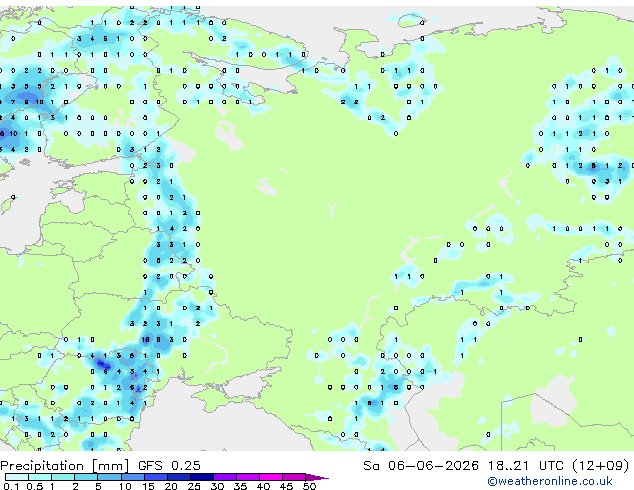Select the 30–35 mm purple legend swatch
The height and width of the screenshot is (490, 634).
tap(224, 477)
